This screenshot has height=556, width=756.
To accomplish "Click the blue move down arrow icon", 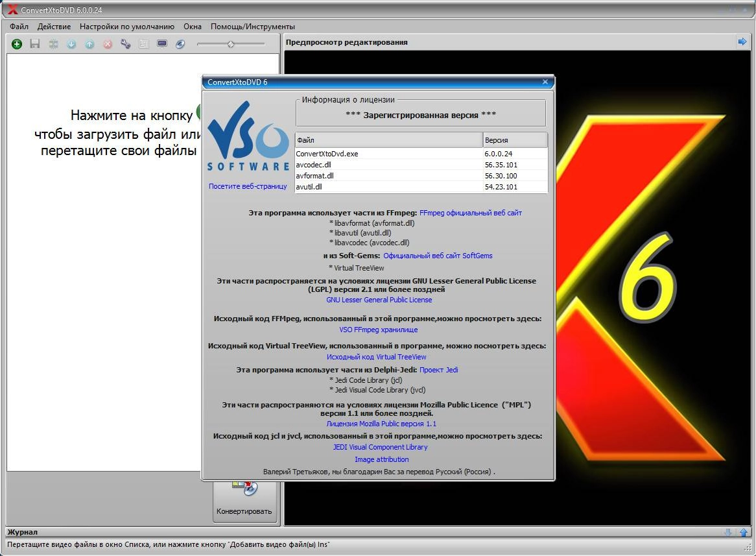I will (71, 44).
